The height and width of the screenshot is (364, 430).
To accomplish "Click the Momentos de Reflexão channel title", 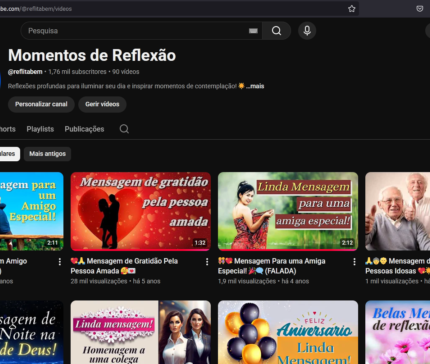I will 92,55.
